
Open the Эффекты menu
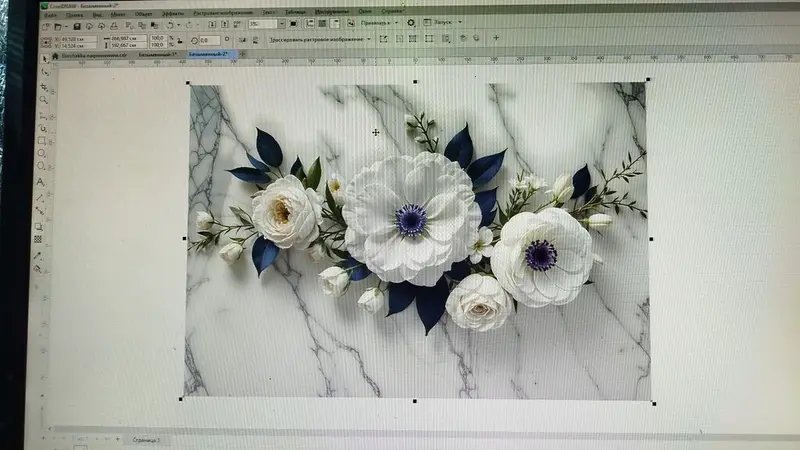pyautogui.click(x=173, y=14)
